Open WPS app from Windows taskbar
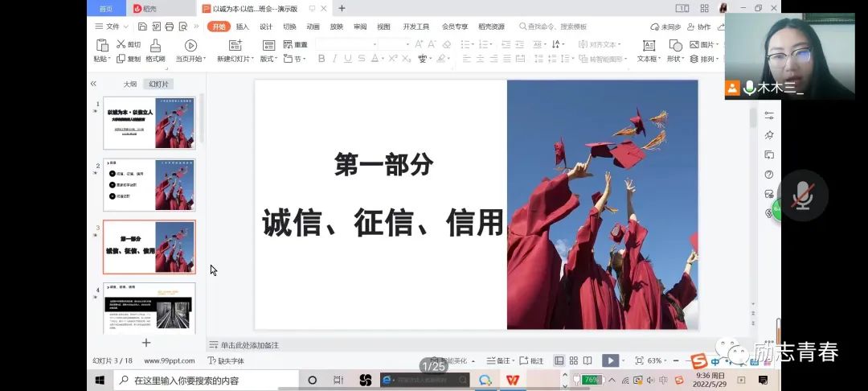Viewport: 868px width, 391px height. (511, 380)
